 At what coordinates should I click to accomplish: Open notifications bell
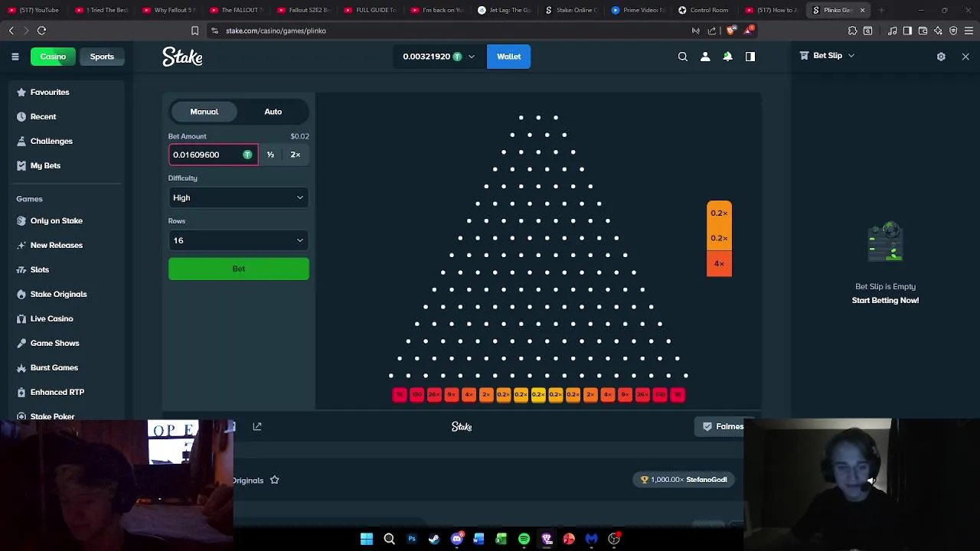tap(727, 57)
